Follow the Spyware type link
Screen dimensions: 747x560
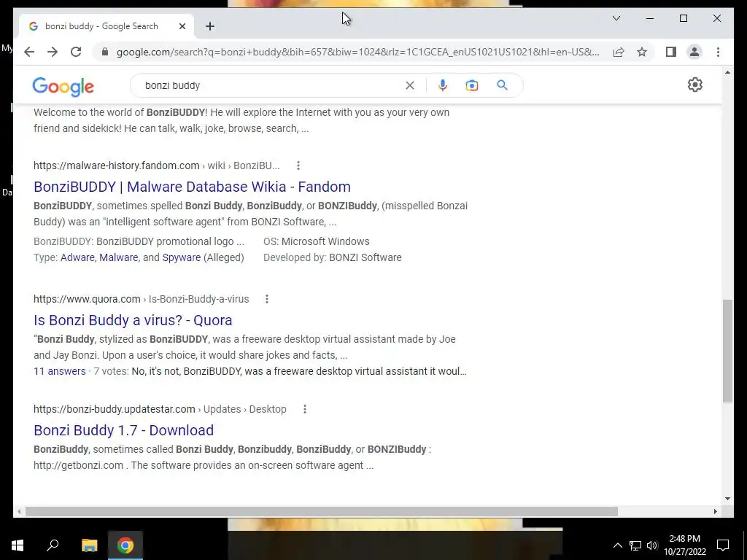tap(182, 257)
